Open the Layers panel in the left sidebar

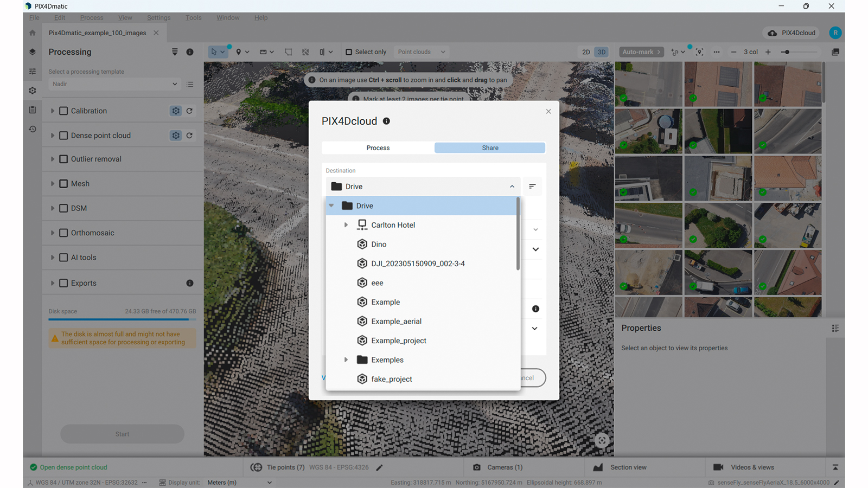(x=32, y=52)
